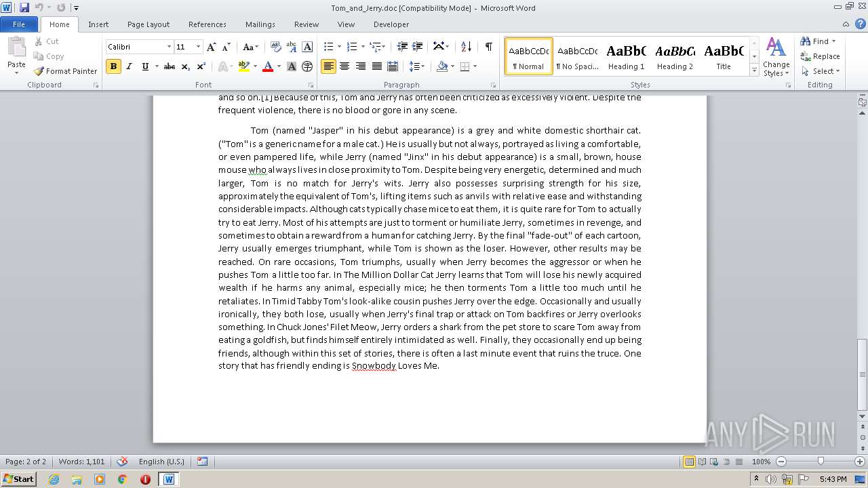Align text left
Viewport: 868px width, 488px height.
click(328, 66)
